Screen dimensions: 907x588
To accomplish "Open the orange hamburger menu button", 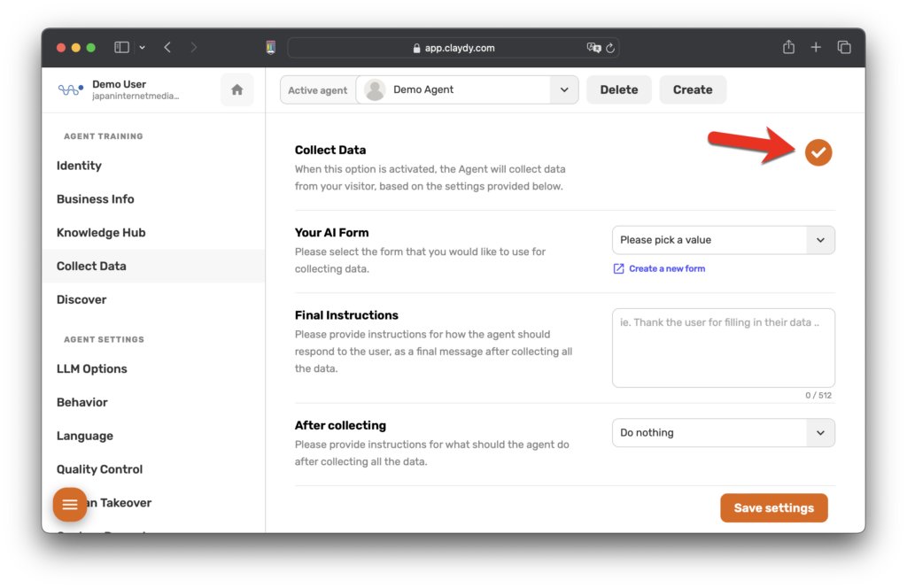I will [x=70, y=505].
